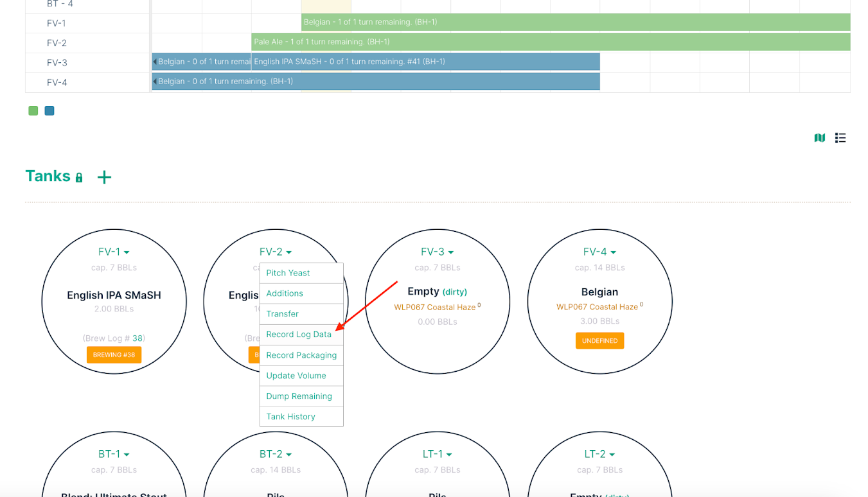Screen dimensions: 868x497
Task: Select Additions from FV-2 menu
Action: (301, 293)
